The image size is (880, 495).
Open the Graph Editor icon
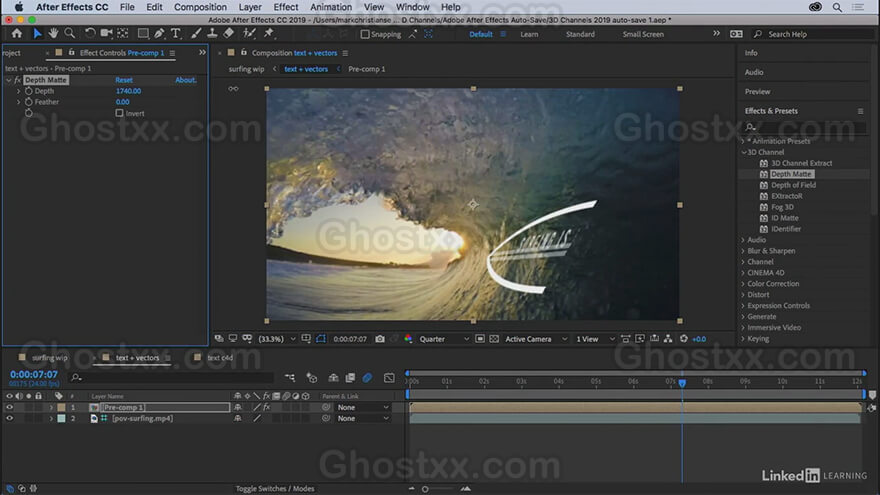(389, 378)
